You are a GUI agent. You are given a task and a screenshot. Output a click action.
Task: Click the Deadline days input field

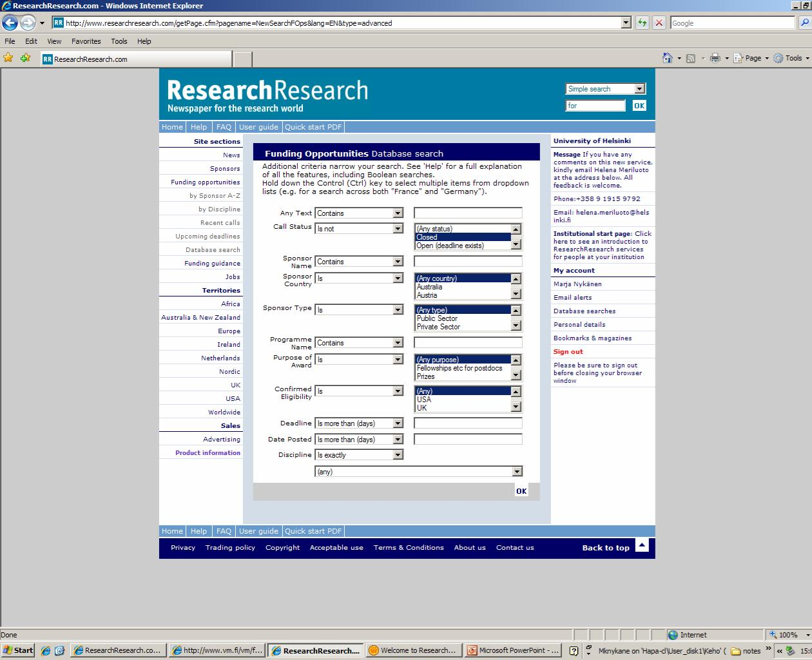point(468,423)
